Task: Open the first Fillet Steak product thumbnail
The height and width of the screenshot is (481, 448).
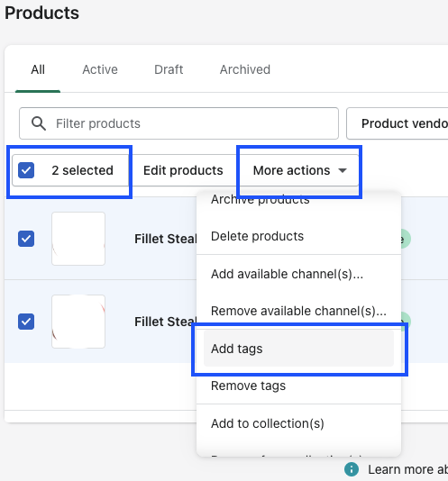Action: (x=78, y=239)
